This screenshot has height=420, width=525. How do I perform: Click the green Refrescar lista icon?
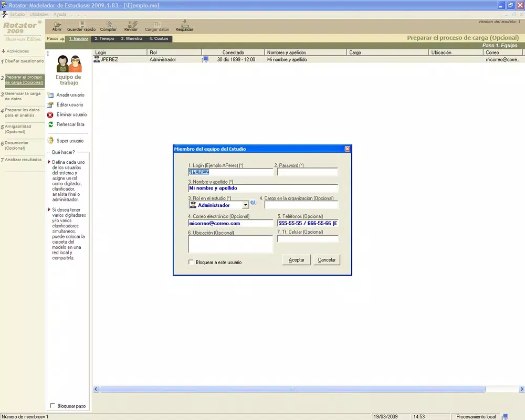click(x=50, y=124)
